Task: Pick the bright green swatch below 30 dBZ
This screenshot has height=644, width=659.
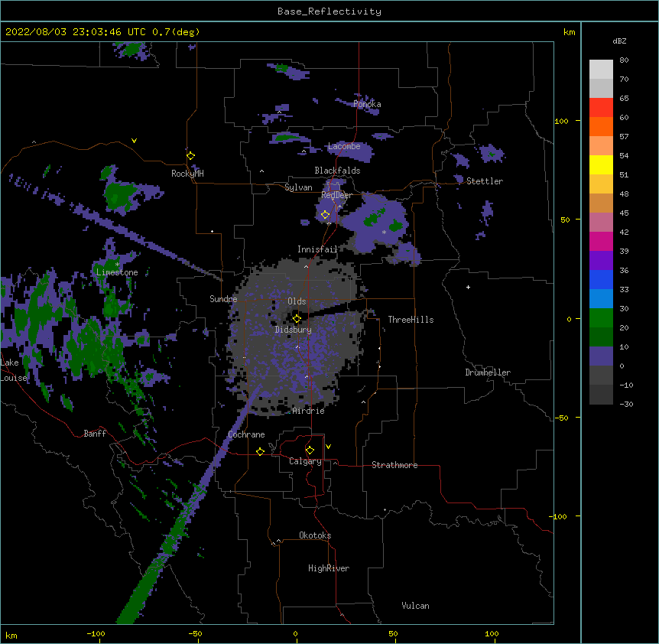Action: tap(601, 318)
